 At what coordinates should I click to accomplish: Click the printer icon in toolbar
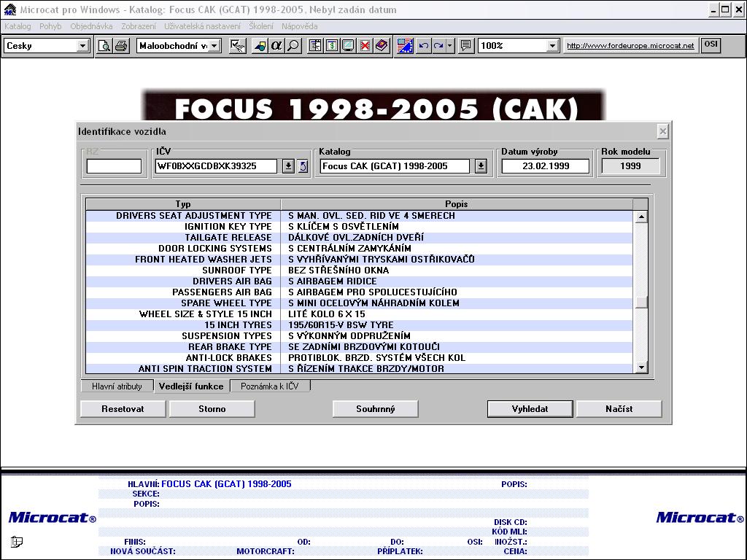[x=120, y=46]
